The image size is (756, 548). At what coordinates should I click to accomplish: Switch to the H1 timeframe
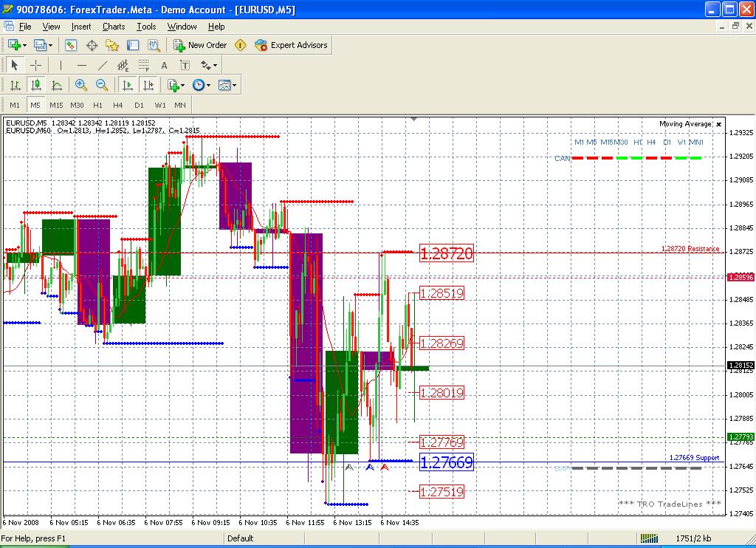point(97,105)
